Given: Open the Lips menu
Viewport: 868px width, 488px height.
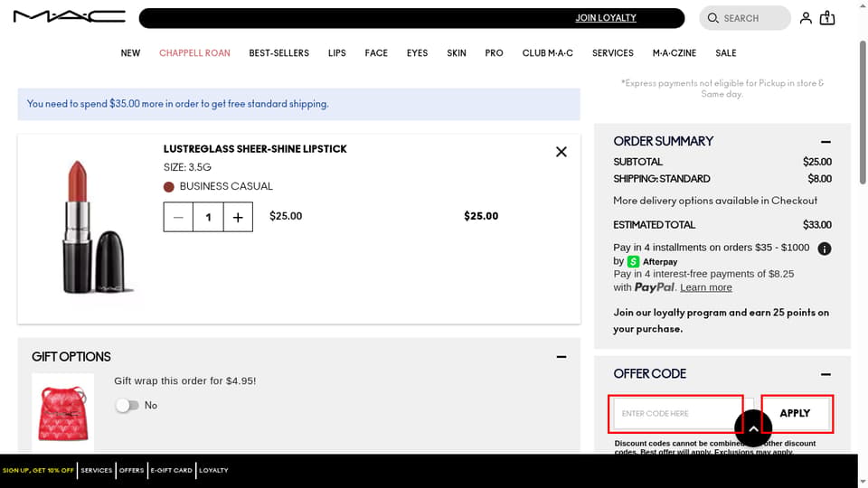Looking at the screenshot, I should 336,53.
